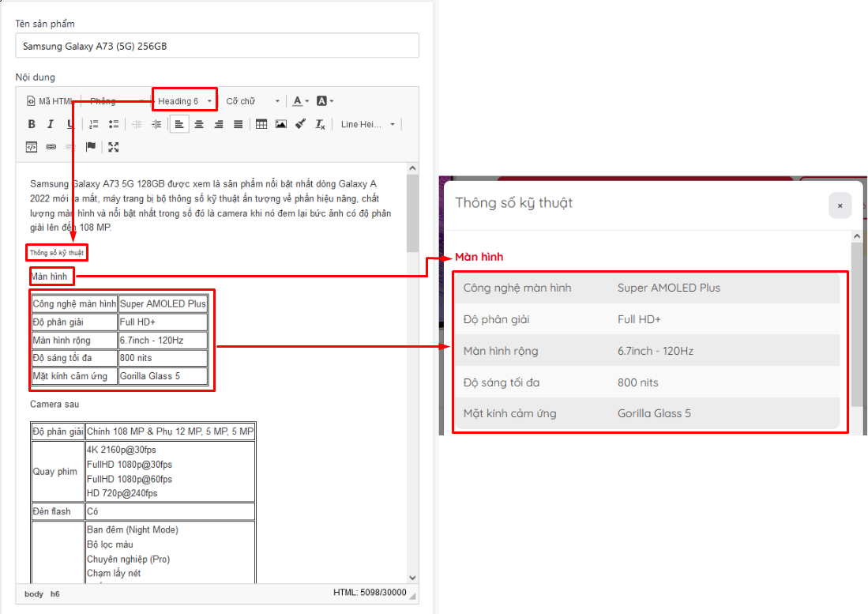This screenshot has width=868, height=614.
Task: Insert an anchor with the flag icon
Action: pyautogui.click(x=91, y=147)
